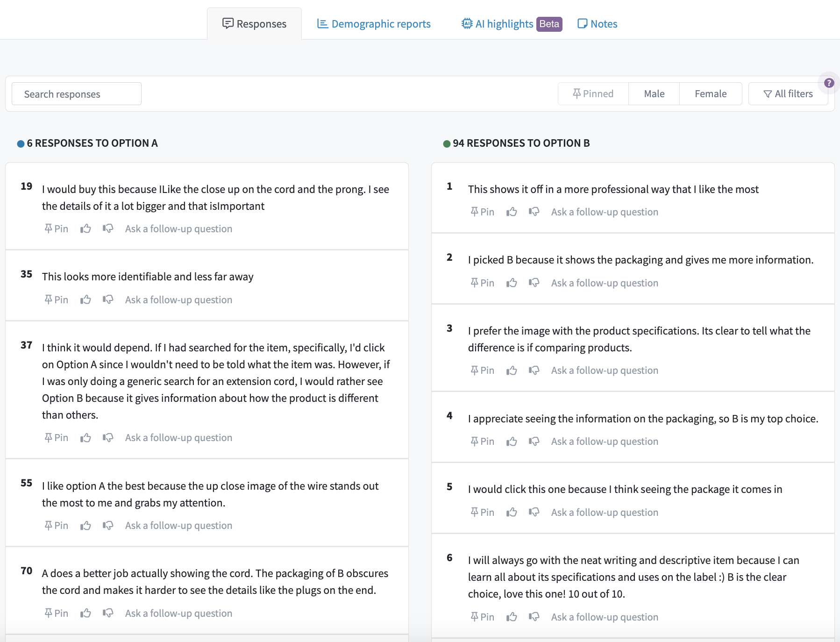Click the purple help question mark icon

click(x=829, y=83)
